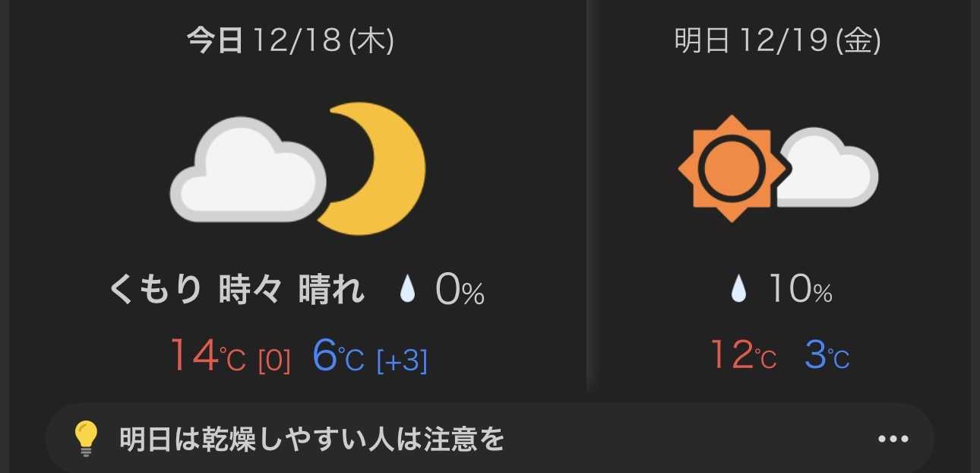Click the red [0] temperature difference

tap(274, 361)
